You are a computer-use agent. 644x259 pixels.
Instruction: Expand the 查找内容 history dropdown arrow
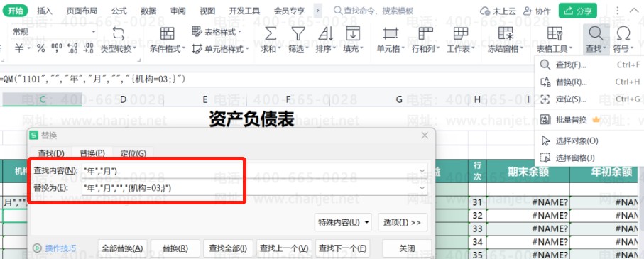(422, 171)
